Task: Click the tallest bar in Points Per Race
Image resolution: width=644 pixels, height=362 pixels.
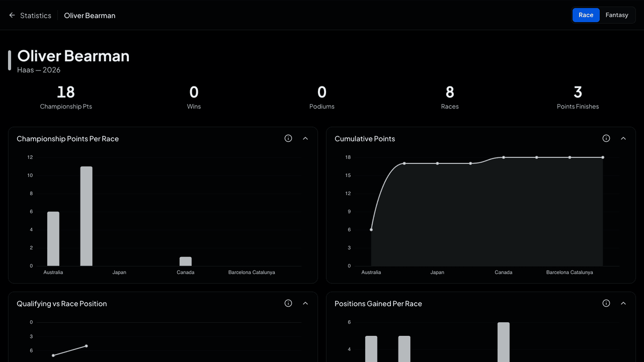Action: 87,216
